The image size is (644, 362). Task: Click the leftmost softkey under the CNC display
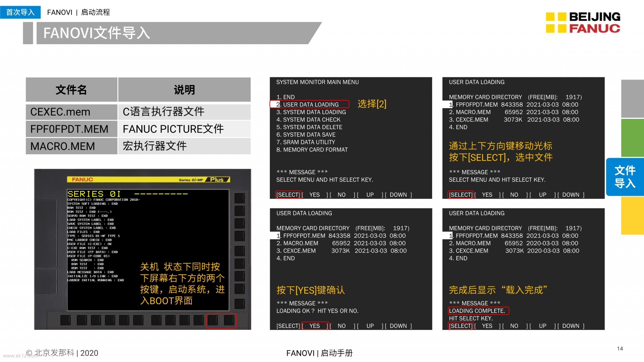tap(66, 321)
